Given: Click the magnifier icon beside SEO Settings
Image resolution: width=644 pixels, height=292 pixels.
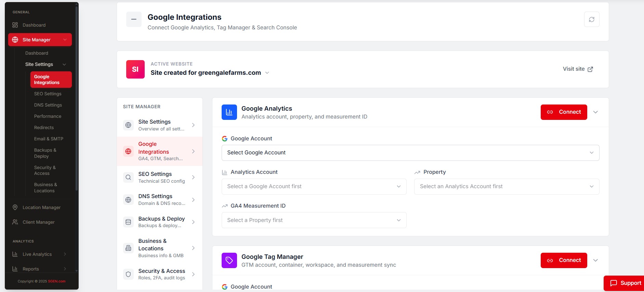Looking at the screenshot, I should pos(128,177).
